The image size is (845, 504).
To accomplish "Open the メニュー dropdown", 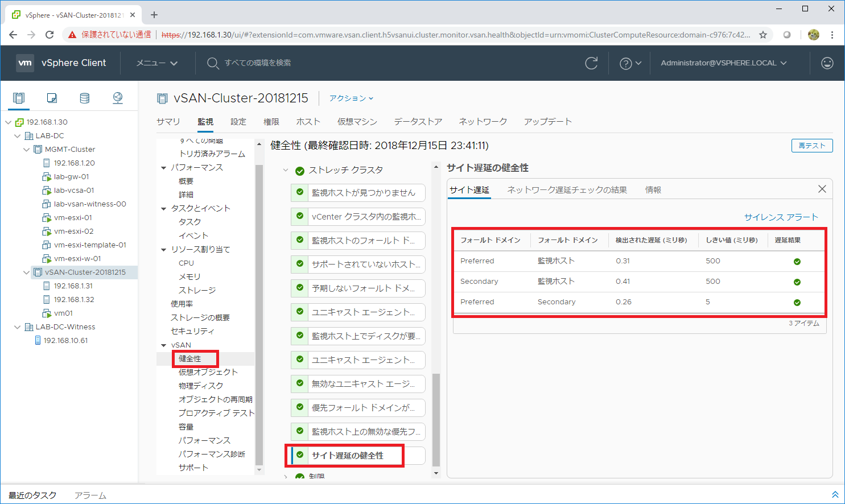I will (157, 63).
